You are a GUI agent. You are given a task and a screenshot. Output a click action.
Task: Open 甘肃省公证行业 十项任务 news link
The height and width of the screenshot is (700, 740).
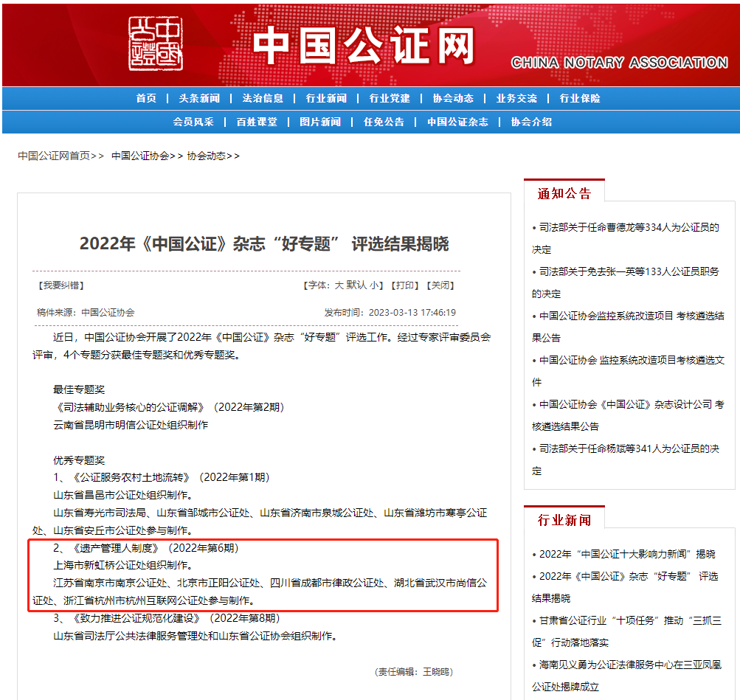point(626,631)
